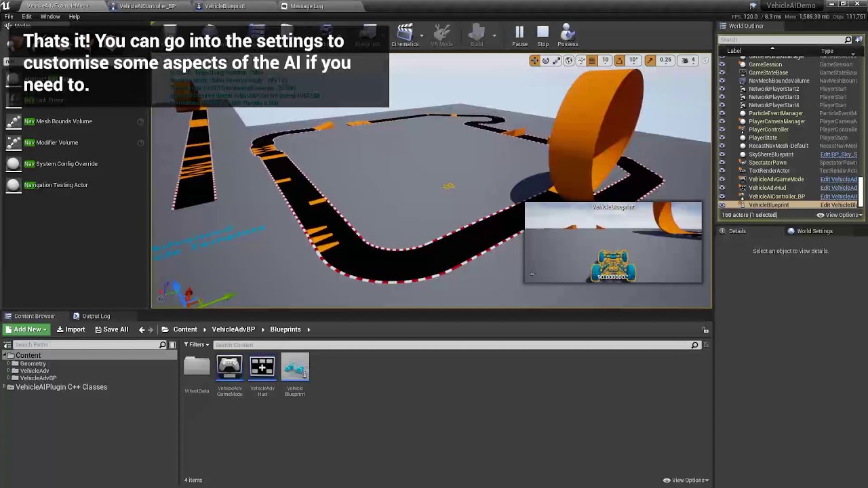Select Nav Mesh Bounds Volume item
The height and width of the screenshot is (488, 868).
tap(74, 121)
